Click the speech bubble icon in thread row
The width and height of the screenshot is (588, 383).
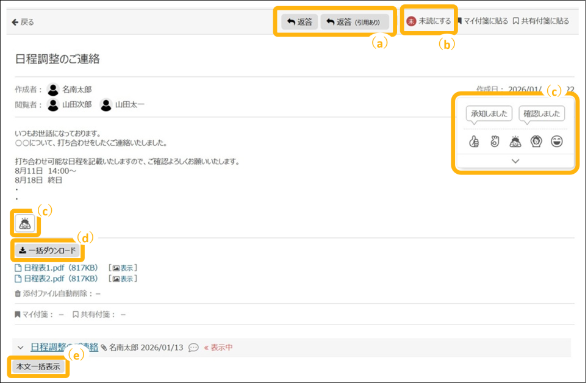pos(193,348)
